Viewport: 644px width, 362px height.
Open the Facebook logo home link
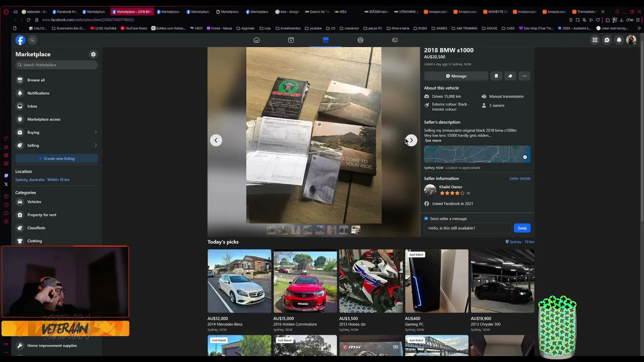(20, 40)
